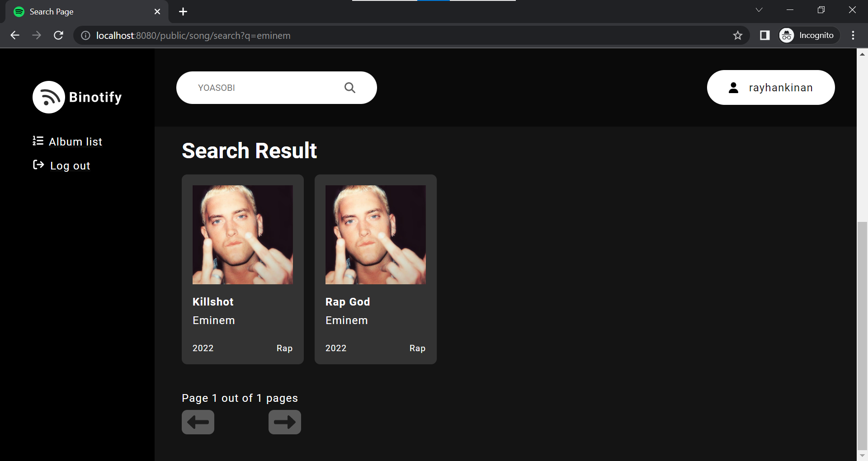Click the Binotify brand text
The height and width of the screenshot is (461, 868).
click(95, 97)
